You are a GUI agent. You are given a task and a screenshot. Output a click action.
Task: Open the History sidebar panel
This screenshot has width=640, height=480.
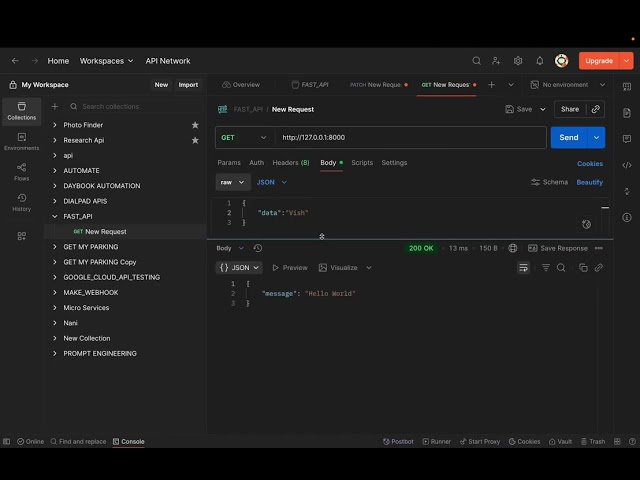(22, 203)
